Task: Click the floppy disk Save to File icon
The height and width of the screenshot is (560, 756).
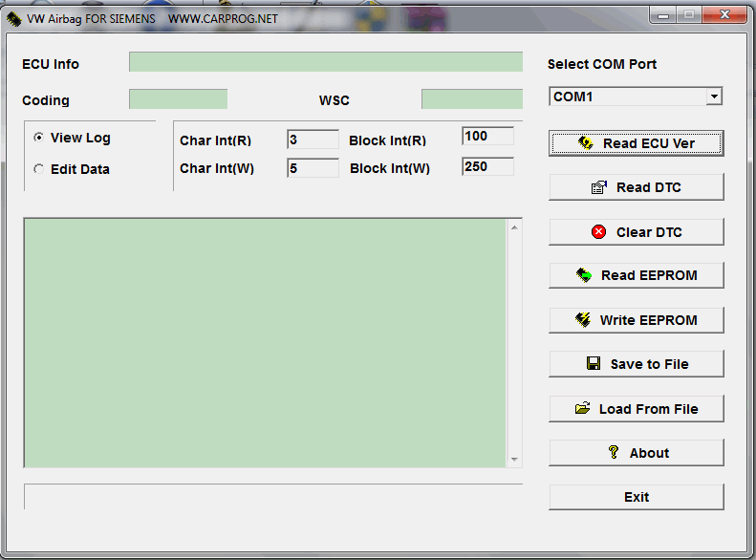Action: [x=593, y=364]
